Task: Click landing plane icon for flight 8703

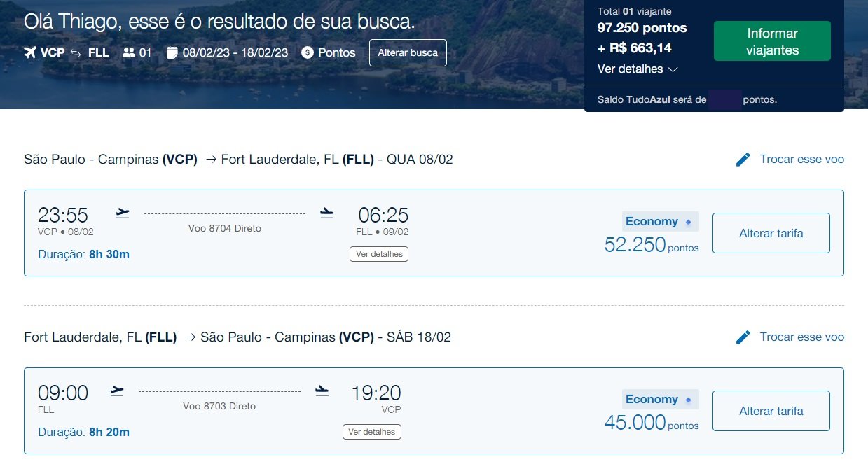Action: [322, 391]
